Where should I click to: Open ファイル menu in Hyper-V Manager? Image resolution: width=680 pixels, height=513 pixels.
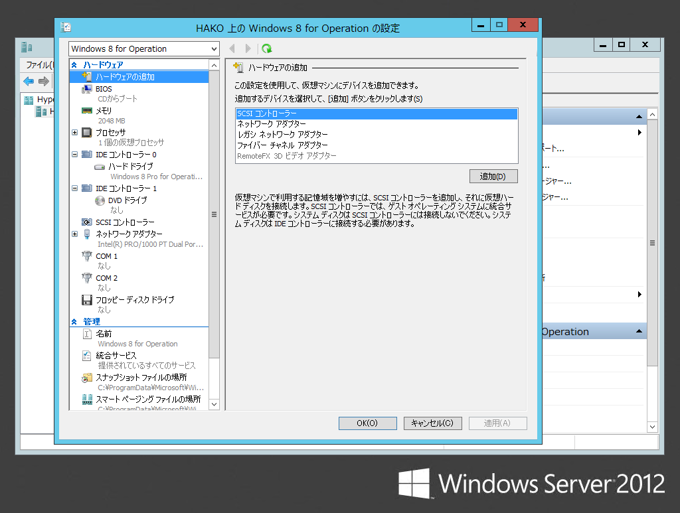(38, 65)
